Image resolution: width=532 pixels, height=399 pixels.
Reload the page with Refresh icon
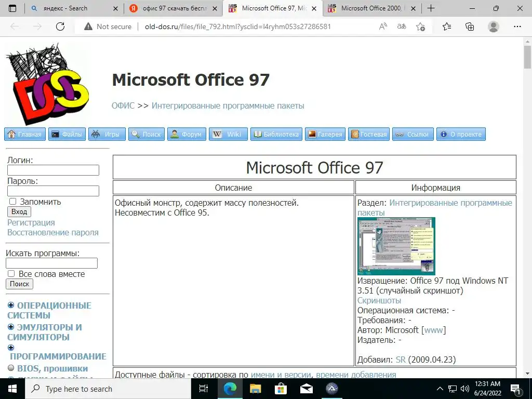pyautogui.click(x=60, y=26)
